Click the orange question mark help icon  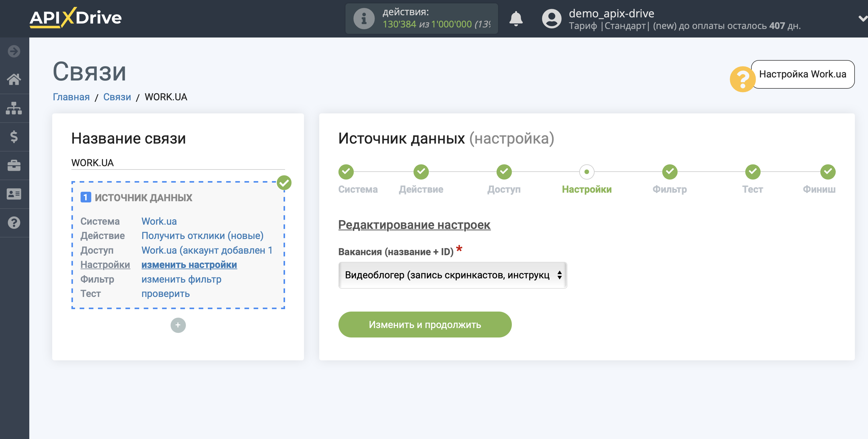742,79
